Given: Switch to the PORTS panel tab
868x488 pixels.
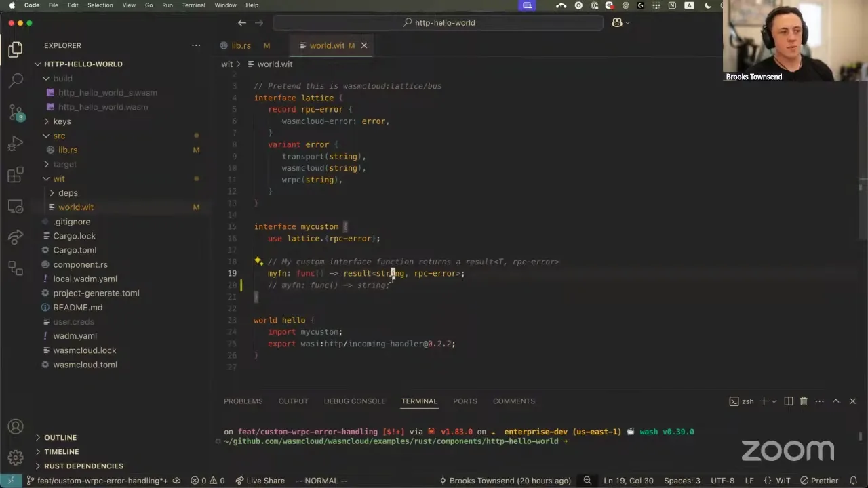Looking at the screenshot, I should 465,401.
